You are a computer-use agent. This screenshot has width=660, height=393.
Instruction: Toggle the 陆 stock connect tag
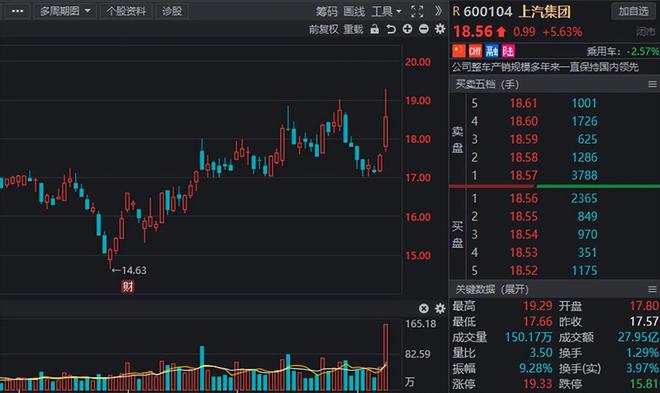tap(508, 51)
